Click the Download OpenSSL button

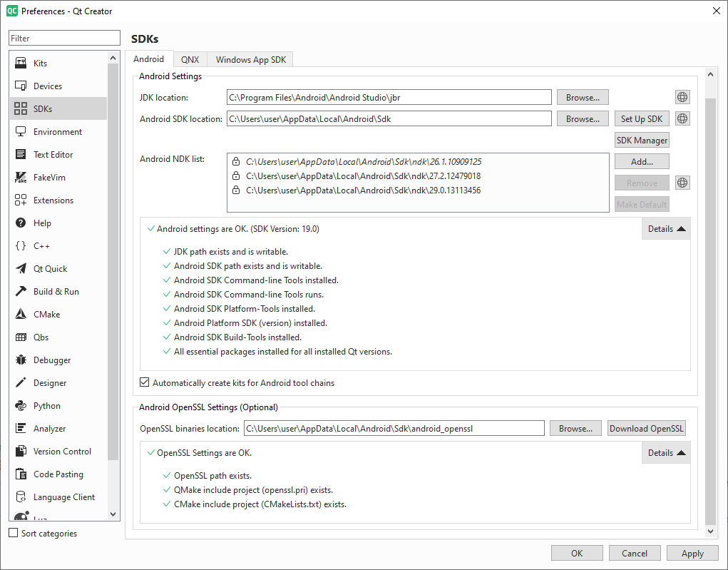coord(646,428)
